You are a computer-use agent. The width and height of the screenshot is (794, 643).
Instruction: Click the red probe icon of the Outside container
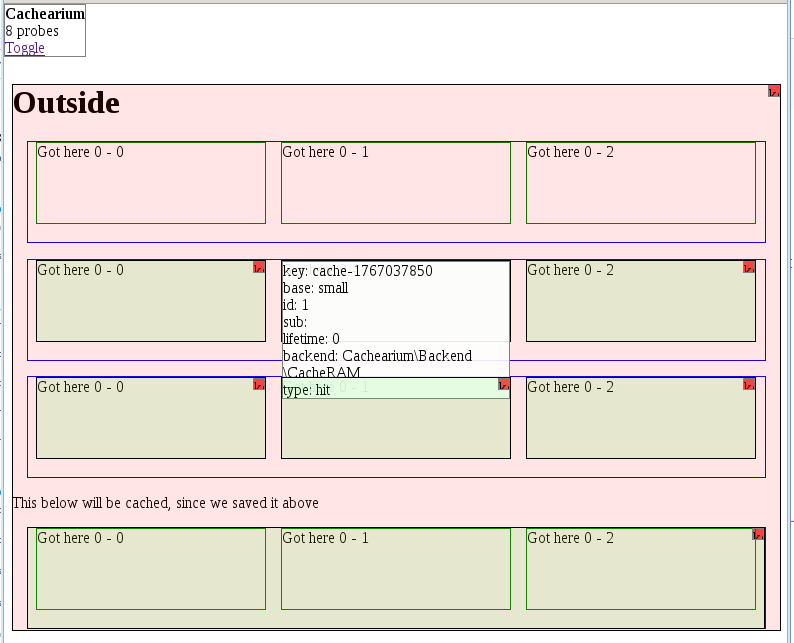point(774,91)
